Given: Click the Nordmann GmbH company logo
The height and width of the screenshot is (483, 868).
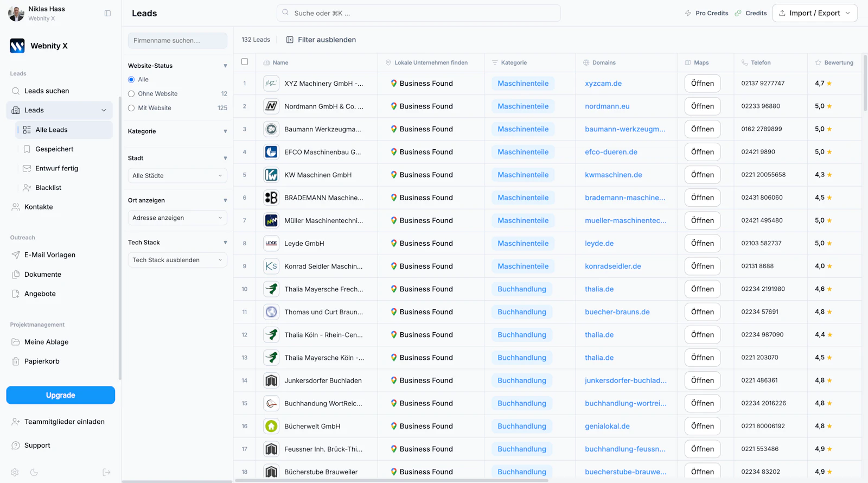Looking at the screenshot, I should click(271, 106).
